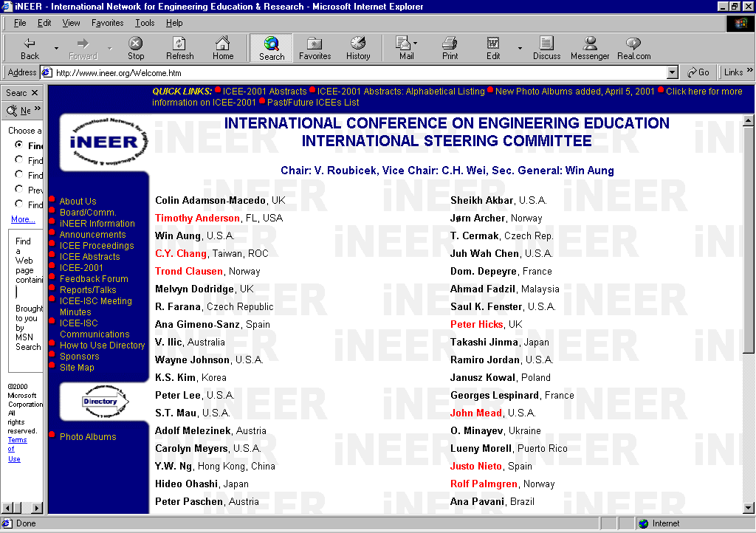Open the 'Feedback Forum' sidebar link

pyautogui.click(x=94, y=279)
